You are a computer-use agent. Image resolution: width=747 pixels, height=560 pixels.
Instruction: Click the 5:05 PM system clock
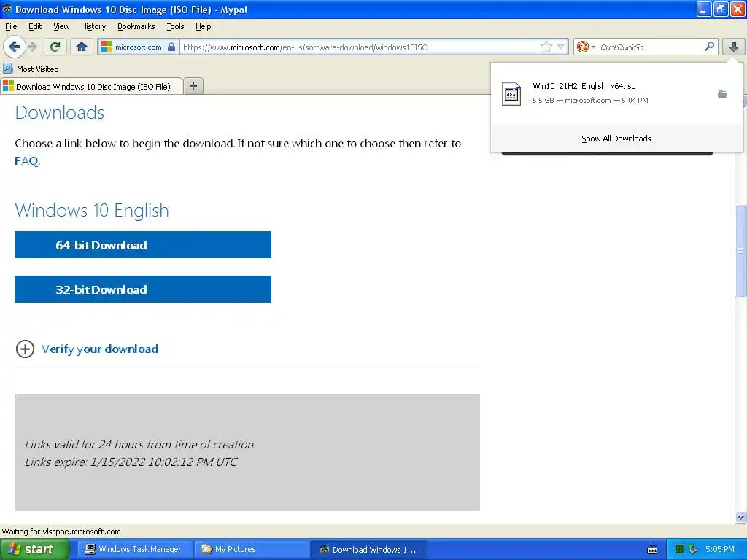719,549
